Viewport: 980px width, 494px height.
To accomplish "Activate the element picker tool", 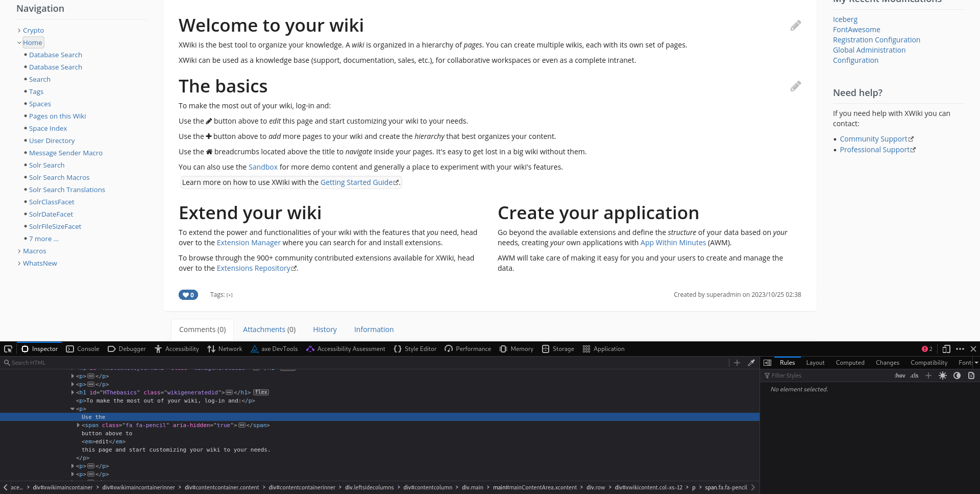I will (x=8, y=349).
